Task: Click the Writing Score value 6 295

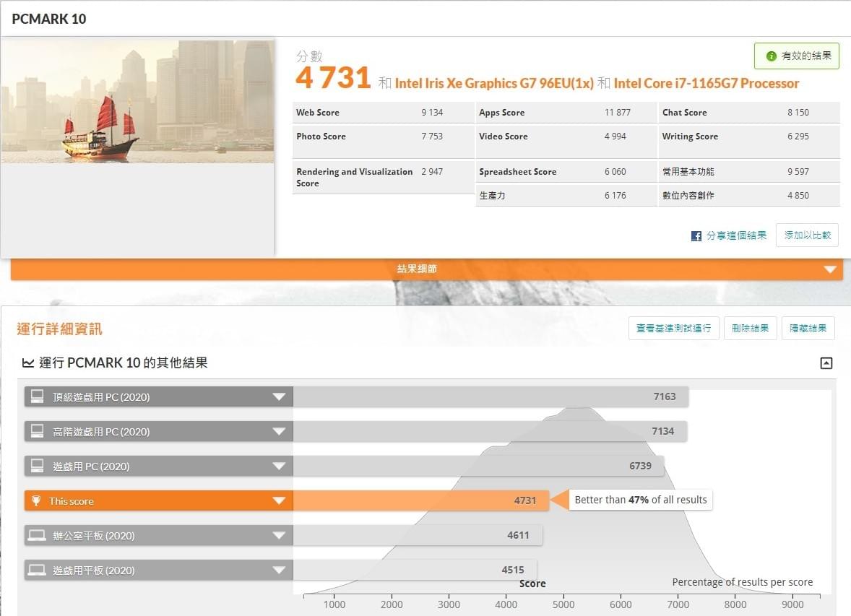Action: [x=798, y=136]
